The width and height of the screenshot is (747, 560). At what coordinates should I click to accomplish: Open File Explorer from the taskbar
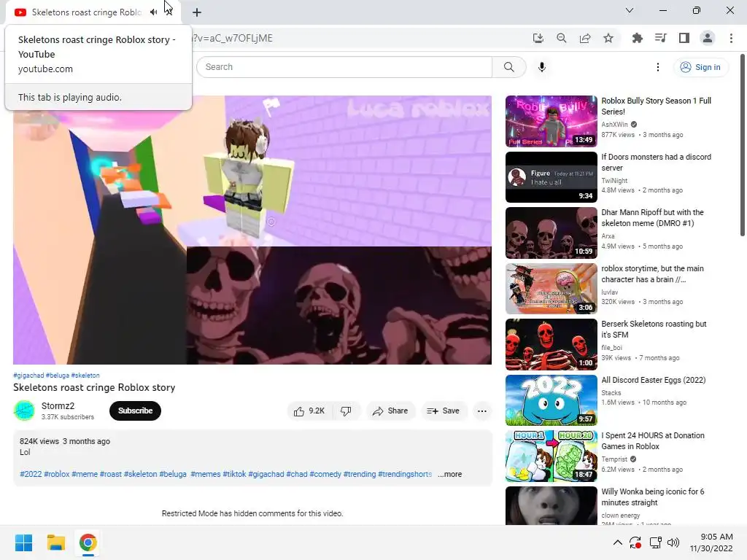click(55, 542)
